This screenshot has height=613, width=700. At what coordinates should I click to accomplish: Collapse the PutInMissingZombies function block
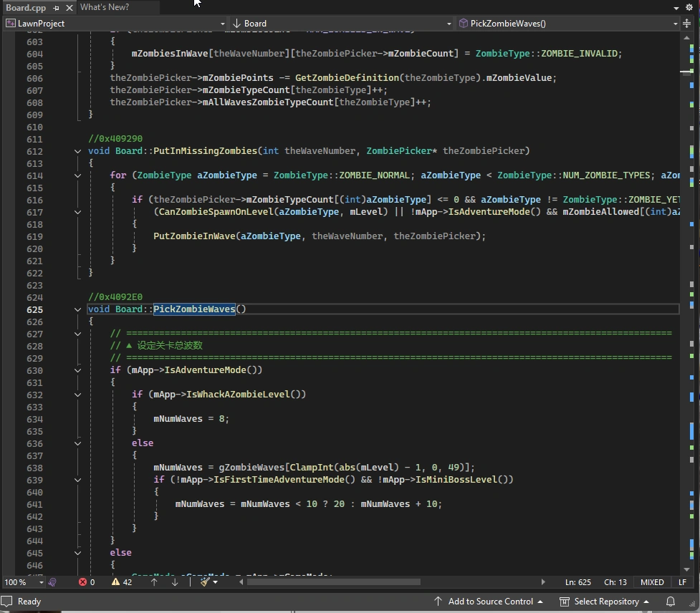click(77, 151)
